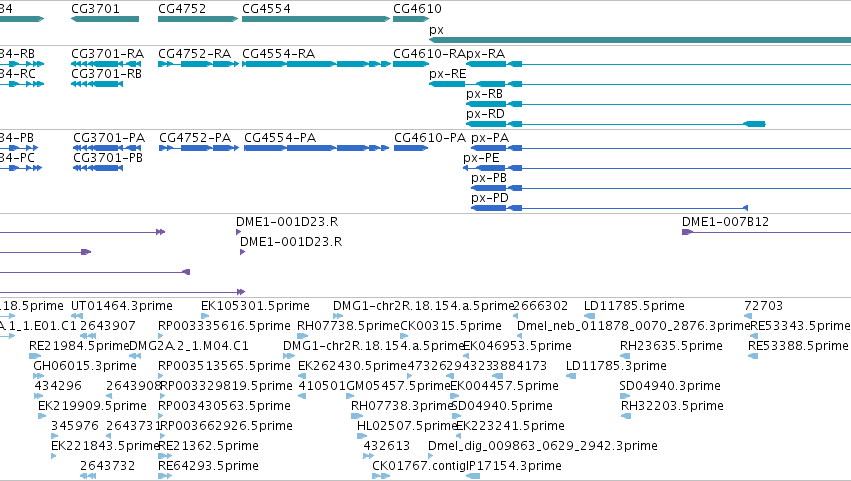Open EST label EK223241.5prime
Viewport: 851px width, 481px height.
pyautogui.click(x=510, y=427)
